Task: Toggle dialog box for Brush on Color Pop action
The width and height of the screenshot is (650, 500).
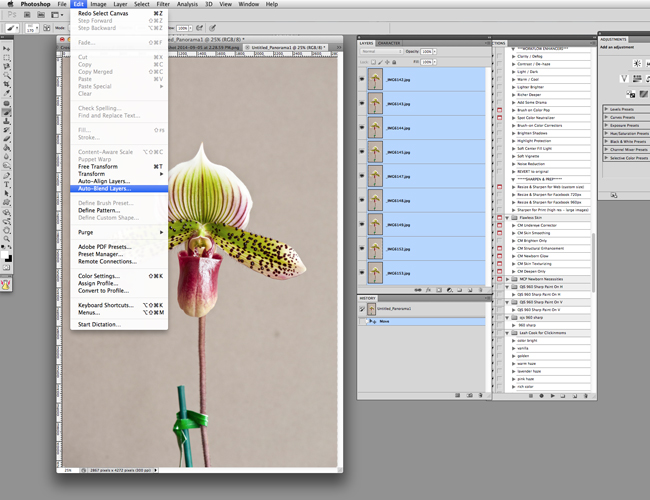Action: click(500, 110)
